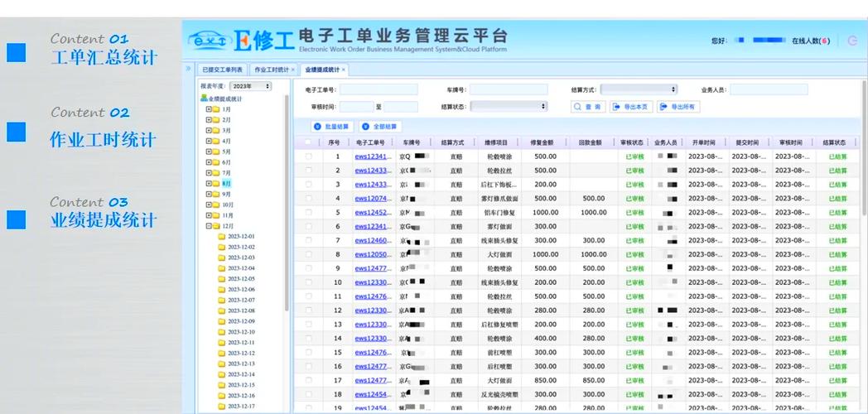This screenshot has width=868, height=414.
Task: Click the folder icon for 5月
Action: [x=216, y=152]
